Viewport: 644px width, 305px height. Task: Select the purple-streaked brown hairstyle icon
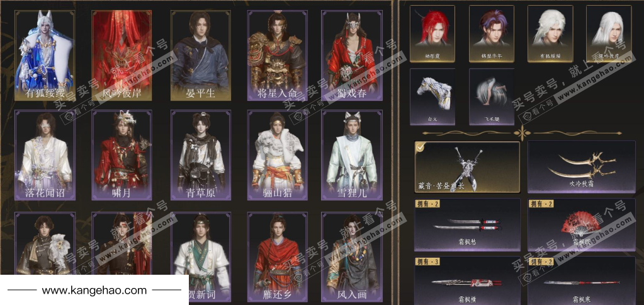pyautogui.click(x=491, y=33)
